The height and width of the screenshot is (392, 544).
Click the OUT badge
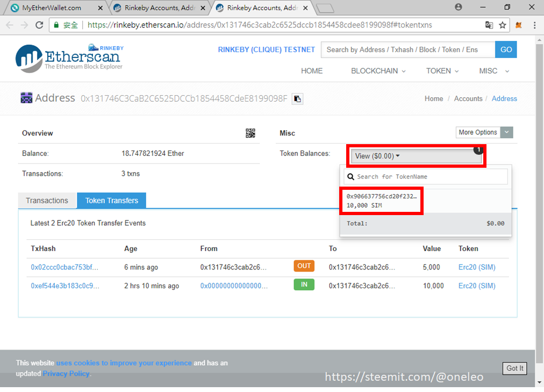pyautogui.click(x=304, y=266)
